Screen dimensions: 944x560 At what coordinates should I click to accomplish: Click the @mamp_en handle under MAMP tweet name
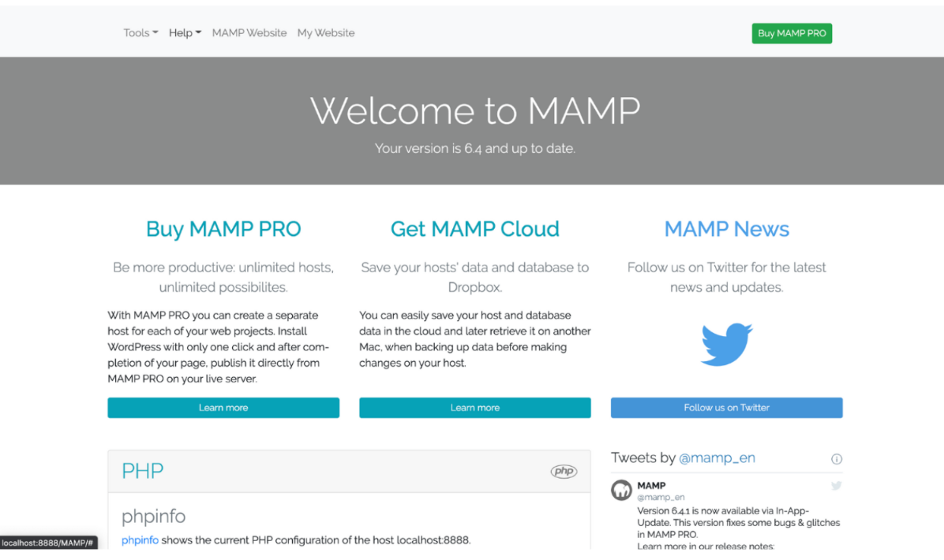click(x=661, y=498)
